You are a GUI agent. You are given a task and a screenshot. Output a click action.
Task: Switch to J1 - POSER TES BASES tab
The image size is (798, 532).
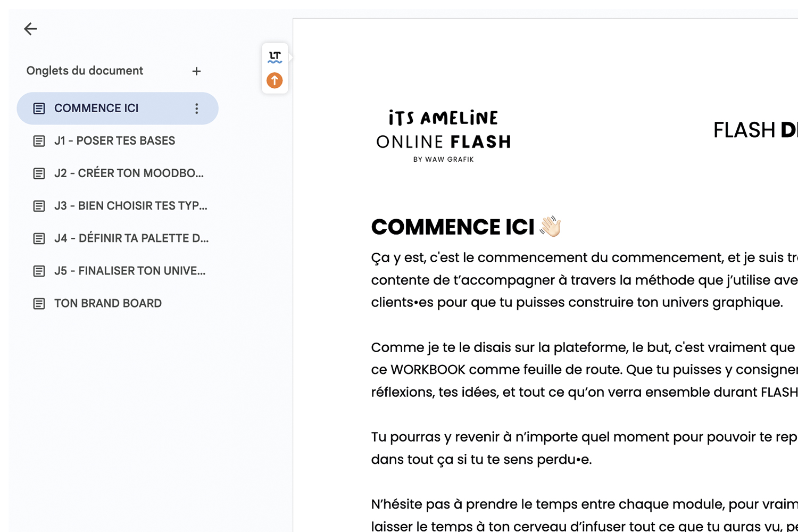(114, 141)
